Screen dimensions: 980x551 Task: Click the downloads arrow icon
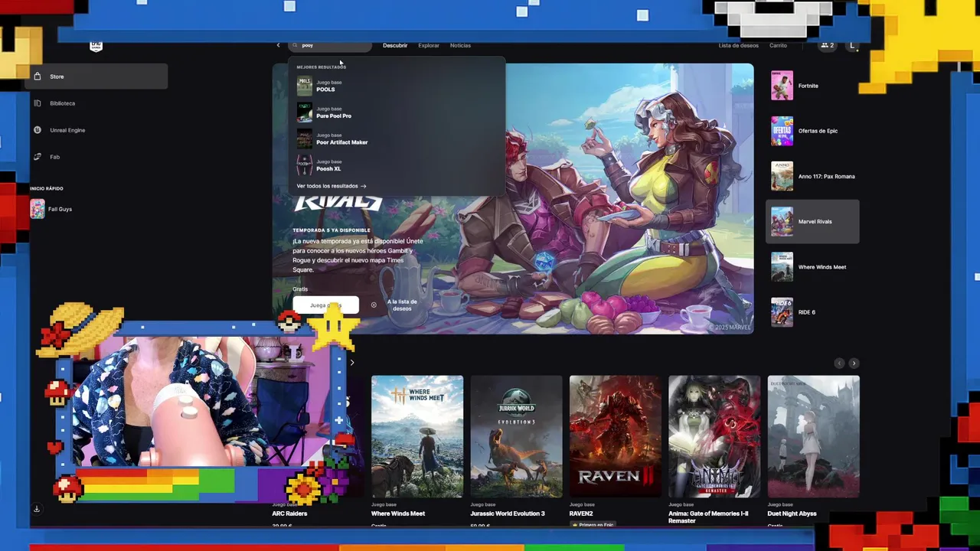point(36,509)
